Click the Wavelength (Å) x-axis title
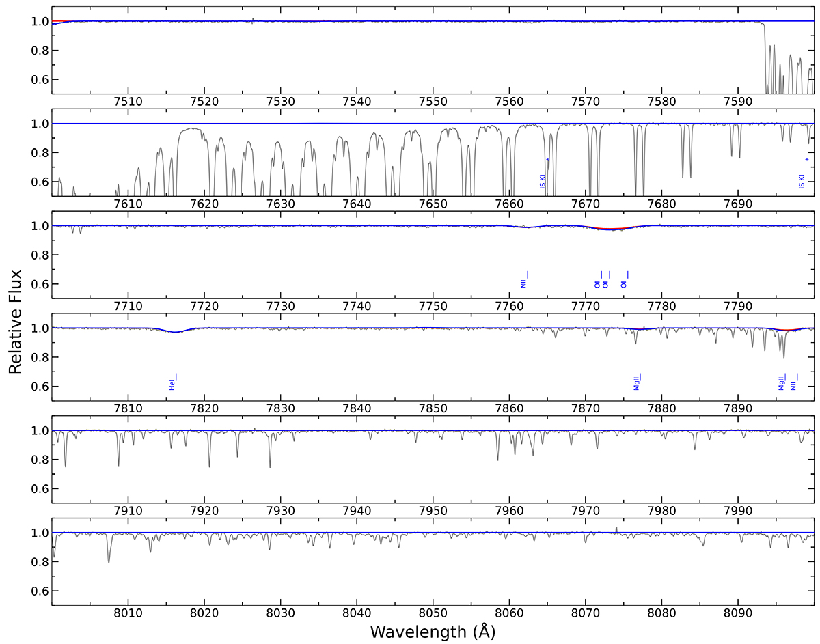 tap(433, 632)
